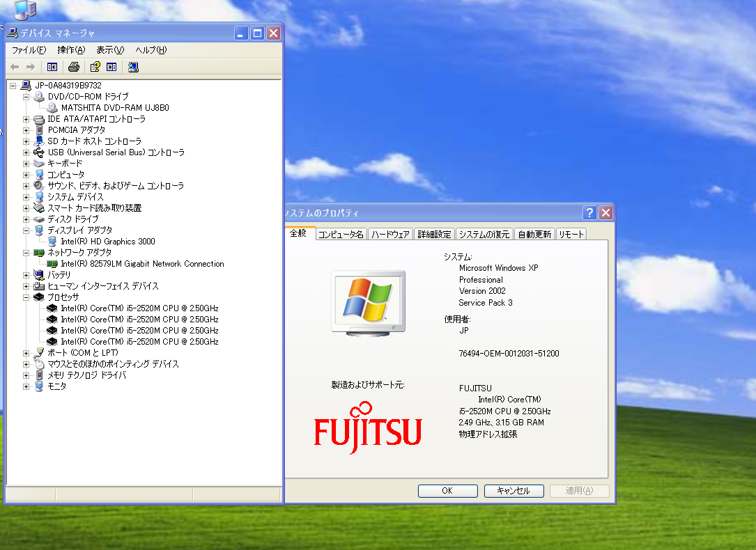This screenshot has width=756, height=550.
Task: Click the バッテリ battery icon
Action: click(39, 275)
